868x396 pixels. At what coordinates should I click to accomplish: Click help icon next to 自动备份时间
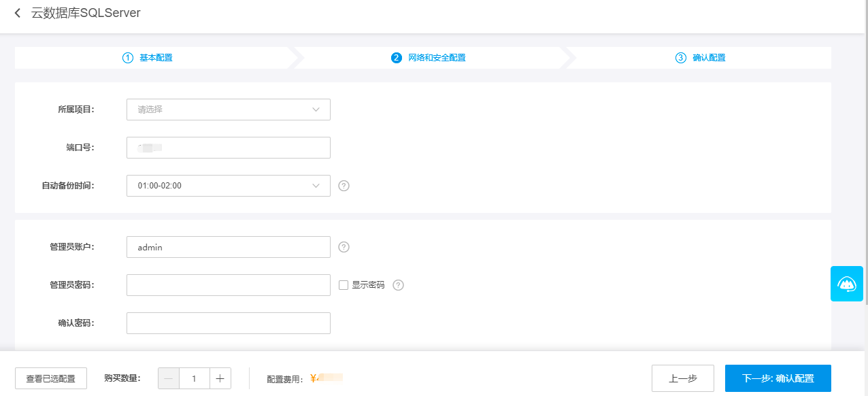[344, 186]
